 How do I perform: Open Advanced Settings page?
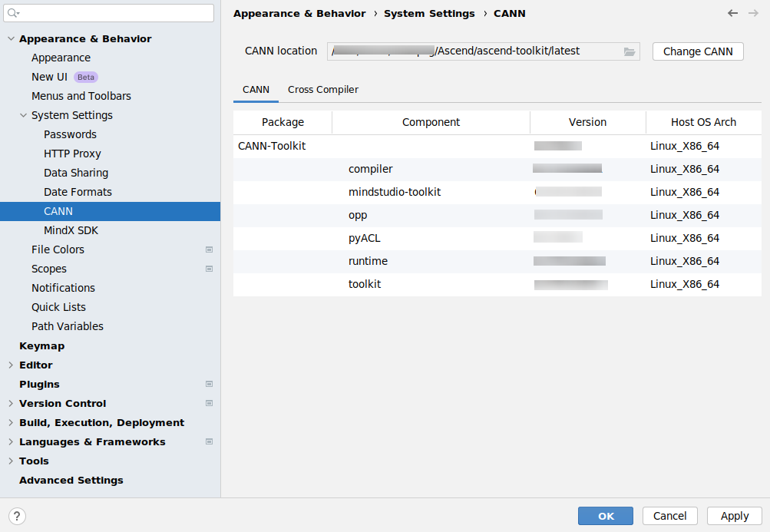[71, 480]
